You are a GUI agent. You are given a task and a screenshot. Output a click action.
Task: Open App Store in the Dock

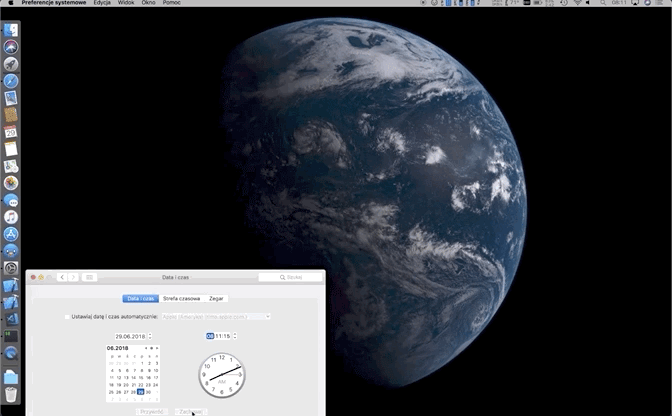click(x=11, y=234)
